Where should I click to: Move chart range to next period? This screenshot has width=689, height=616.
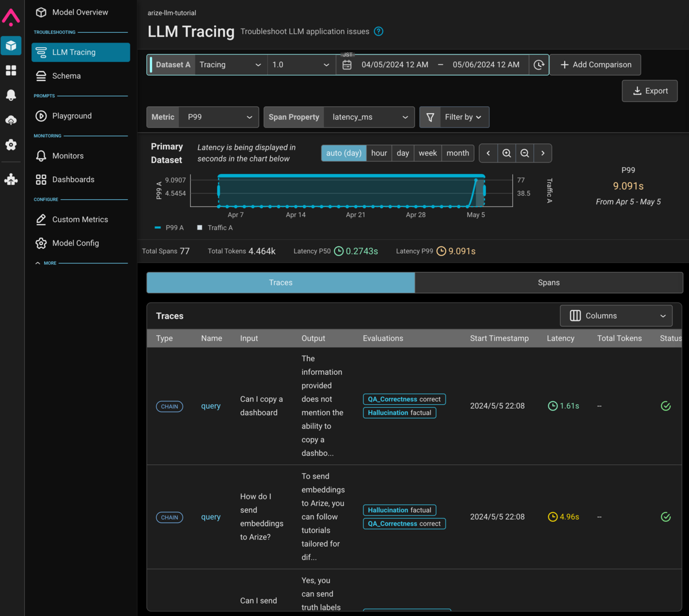click(543, 153)
